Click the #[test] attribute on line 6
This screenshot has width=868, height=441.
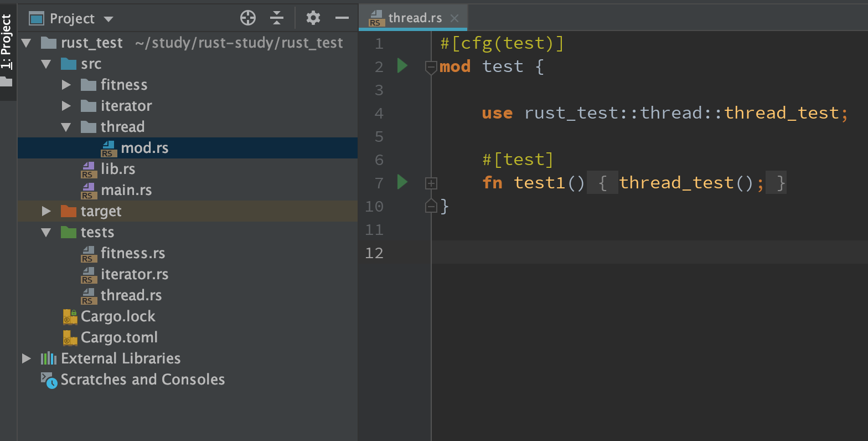[x=518, y=160]
